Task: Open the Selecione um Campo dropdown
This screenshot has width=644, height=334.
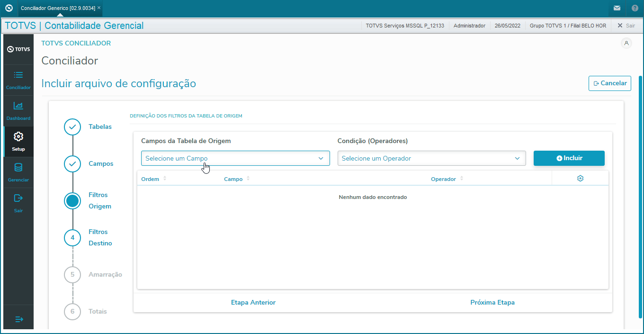Action: tap(235, 158)
